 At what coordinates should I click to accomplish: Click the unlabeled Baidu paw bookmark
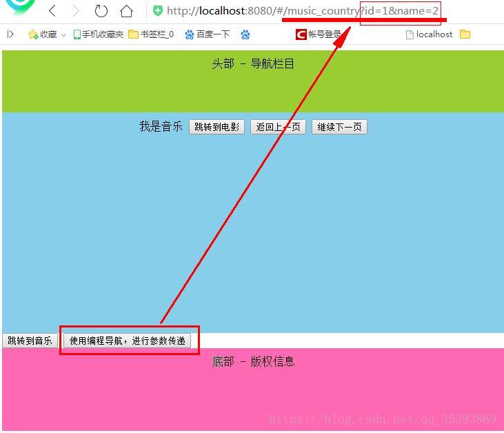pos(245,34)
